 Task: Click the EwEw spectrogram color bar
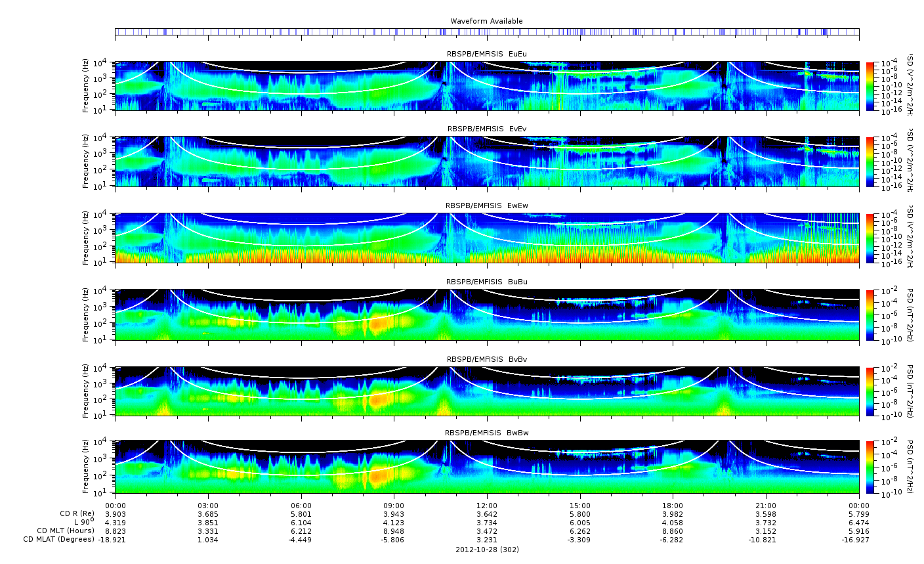tap(870, 238)
